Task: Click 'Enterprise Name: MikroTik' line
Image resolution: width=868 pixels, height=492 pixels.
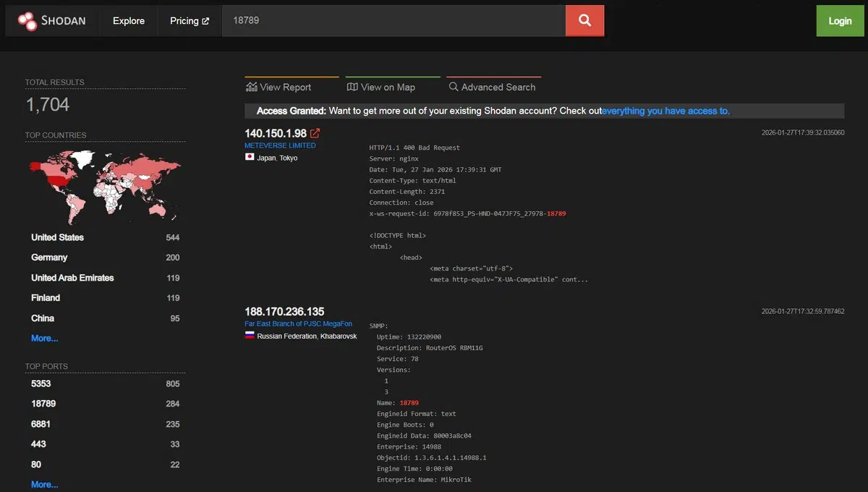Action: (424, 480)
